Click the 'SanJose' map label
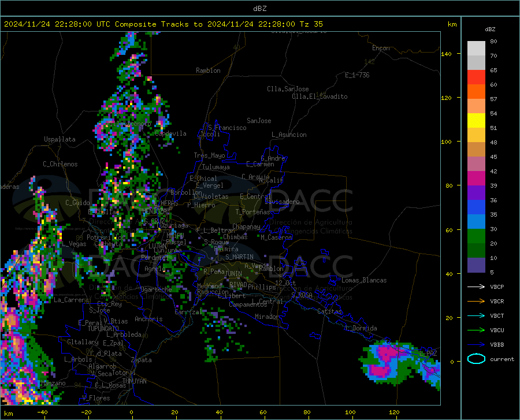The height and width of the screenshot is (420, 520). coord(259,121)
